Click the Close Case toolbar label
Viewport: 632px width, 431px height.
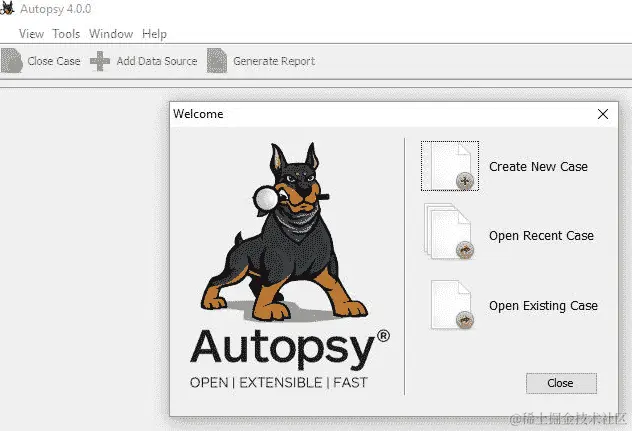point(54,61)
